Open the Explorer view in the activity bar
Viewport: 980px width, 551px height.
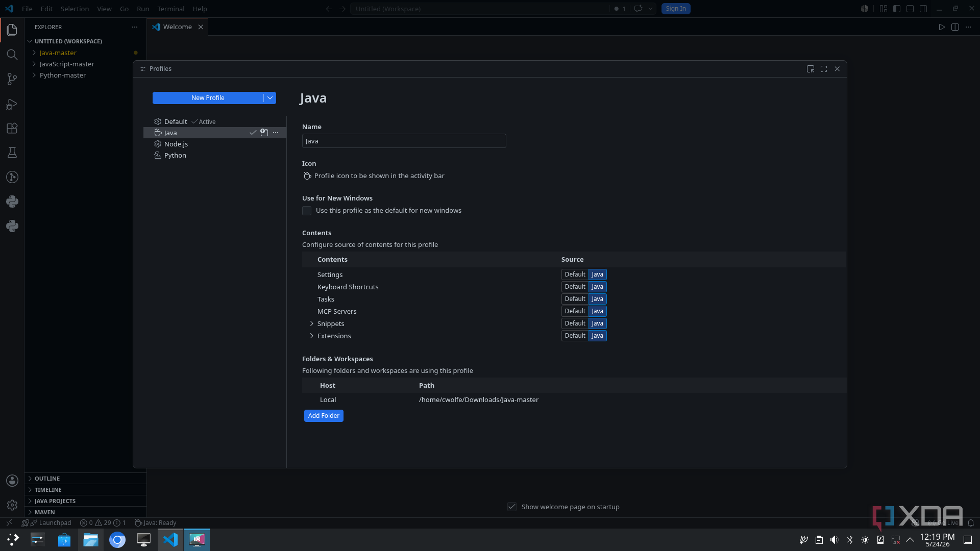pos(12,30)
